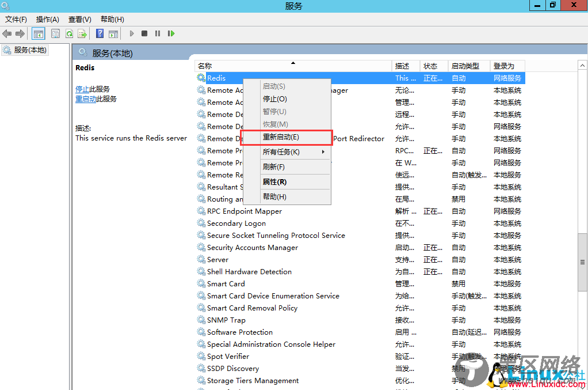Click the 重启动 link for this service
Image resolution: width=588 pixels, height=390 pixels.
tap(86, 99)
